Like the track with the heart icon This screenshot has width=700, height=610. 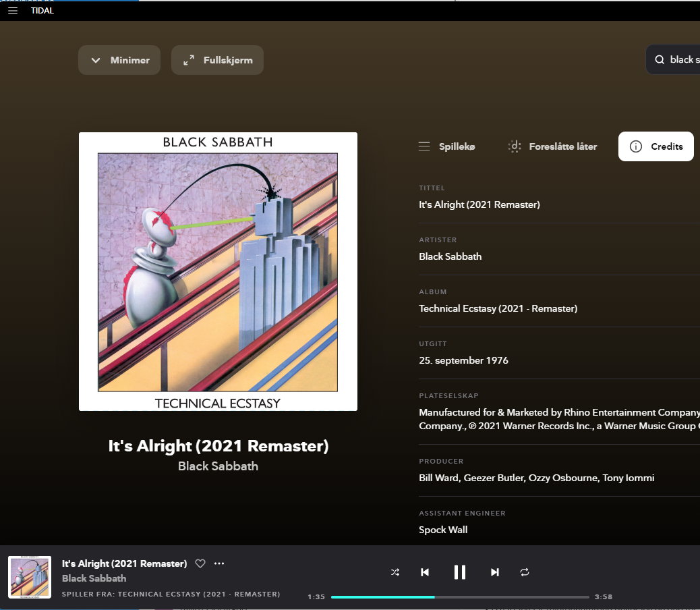[200, 563]
